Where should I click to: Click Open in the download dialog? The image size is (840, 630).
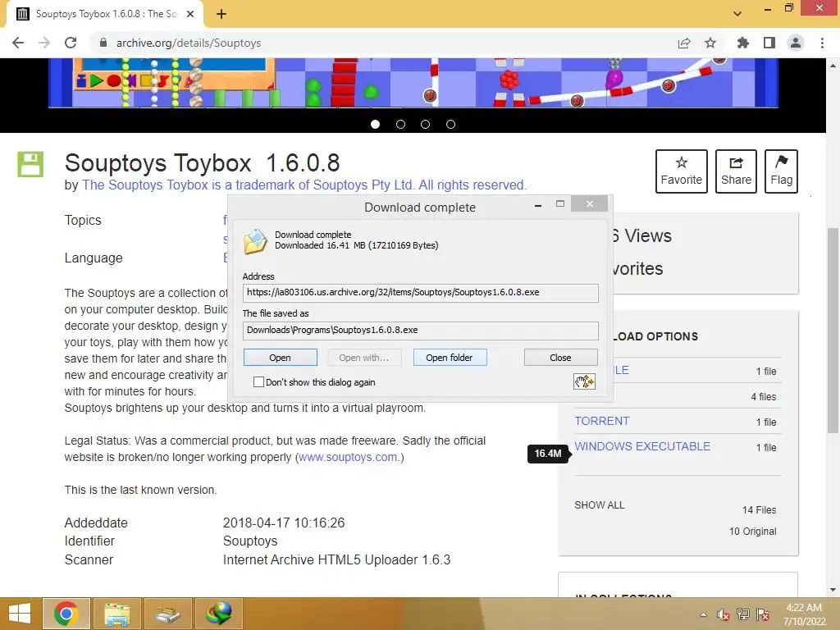pos(281,358)
